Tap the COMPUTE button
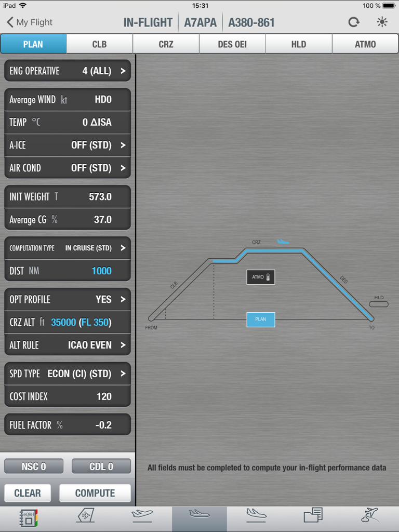 pyautogui.click(x=95, y=493)
